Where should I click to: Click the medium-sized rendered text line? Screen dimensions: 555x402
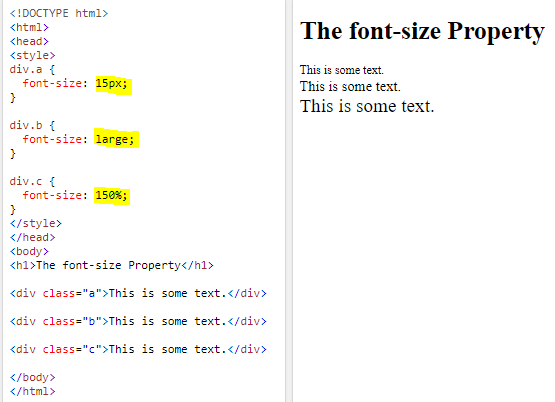350,86
